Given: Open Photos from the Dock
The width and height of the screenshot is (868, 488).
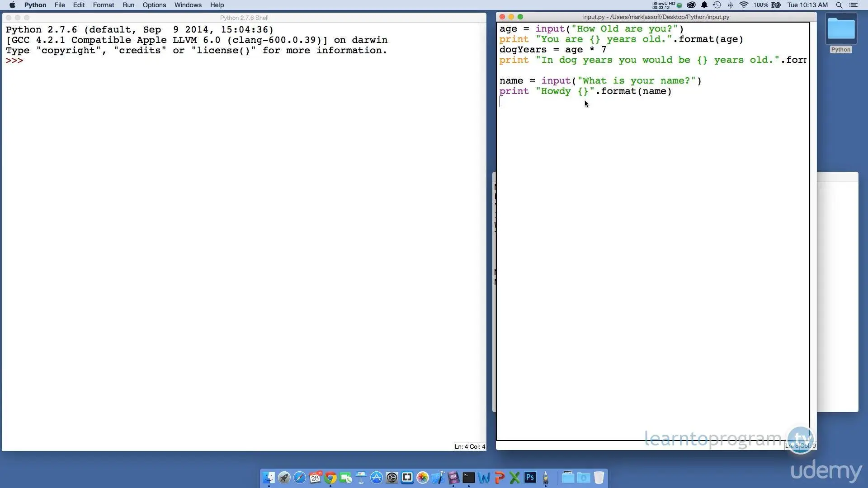Looking at the screenshot, I should click(423, 478).
